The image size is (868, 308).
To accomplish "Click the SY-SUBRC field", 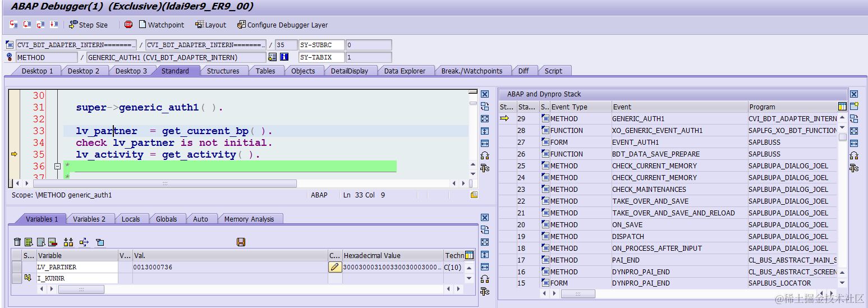I will pyautogui.click(x=321, y=45).
